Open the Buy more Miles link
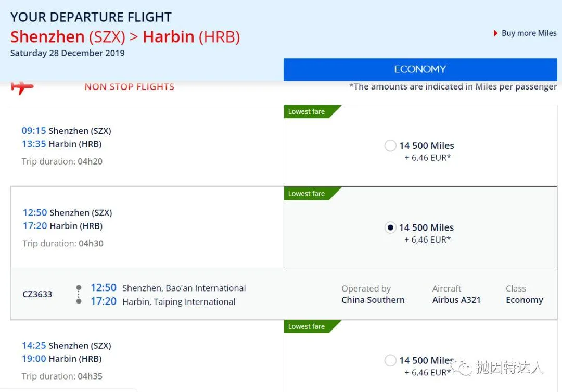Screen dimensions: 562x392 (x=529, y=33)
